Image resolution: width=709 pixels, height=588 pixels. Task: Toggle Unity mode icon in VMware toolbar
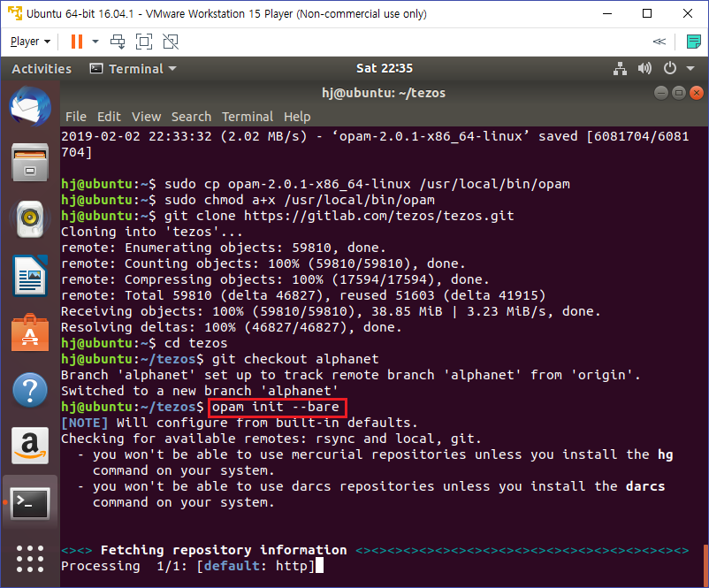click(171, 42)
